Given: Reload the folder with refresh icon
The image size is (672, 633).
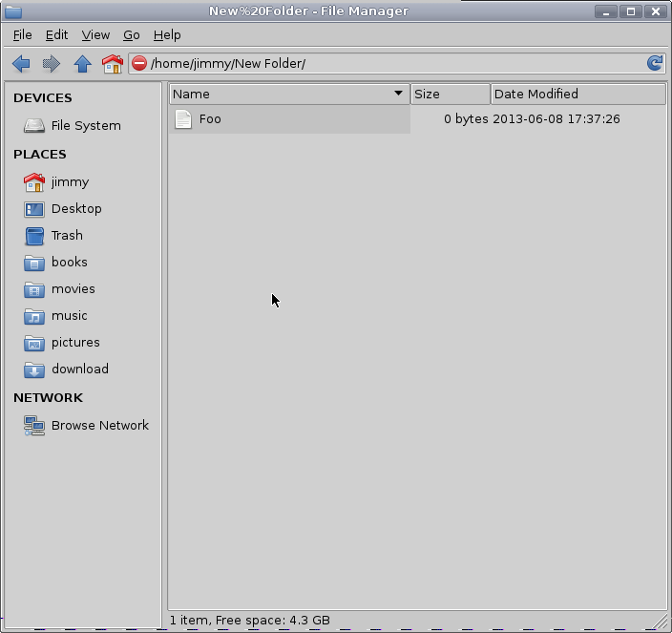Looking at the screenshot, I should pos(655,64).
